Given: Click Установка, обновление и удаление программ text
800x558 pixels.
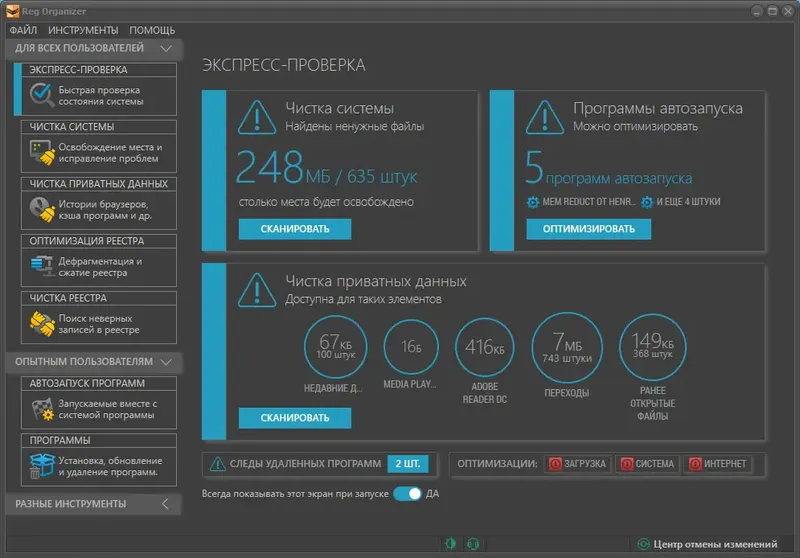Looking at the screenshot, I should (110, 466).
